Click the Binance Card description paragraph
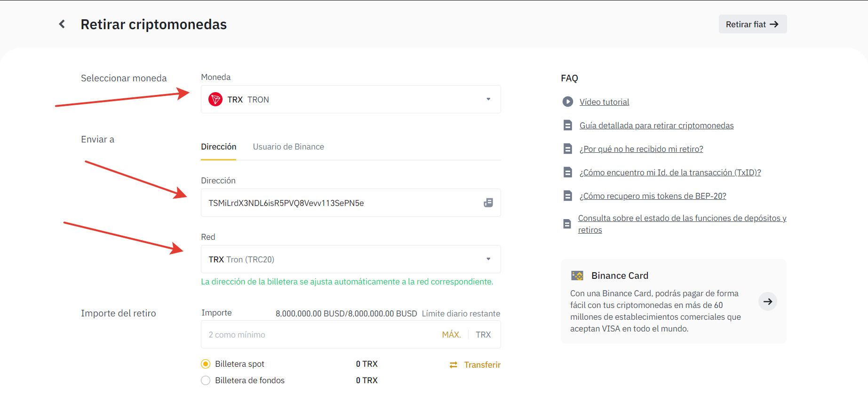868x402 pixels. click(x=655, y=311)
